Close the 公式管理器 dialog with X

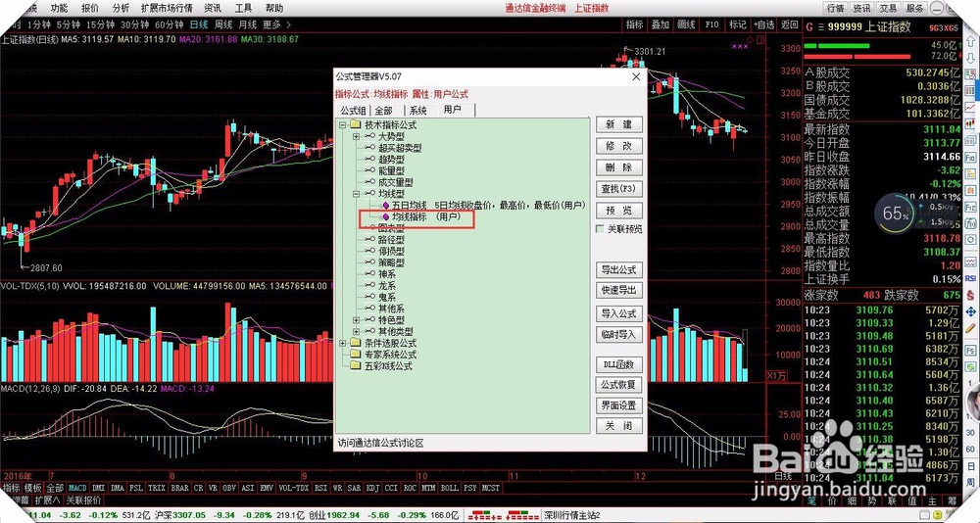click(636, 76)
